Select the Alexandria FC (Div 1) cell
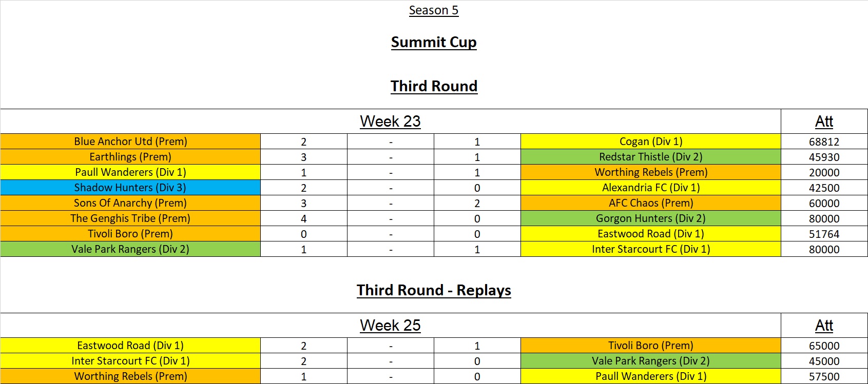This screenshot has width=868, height=384. 650,188
